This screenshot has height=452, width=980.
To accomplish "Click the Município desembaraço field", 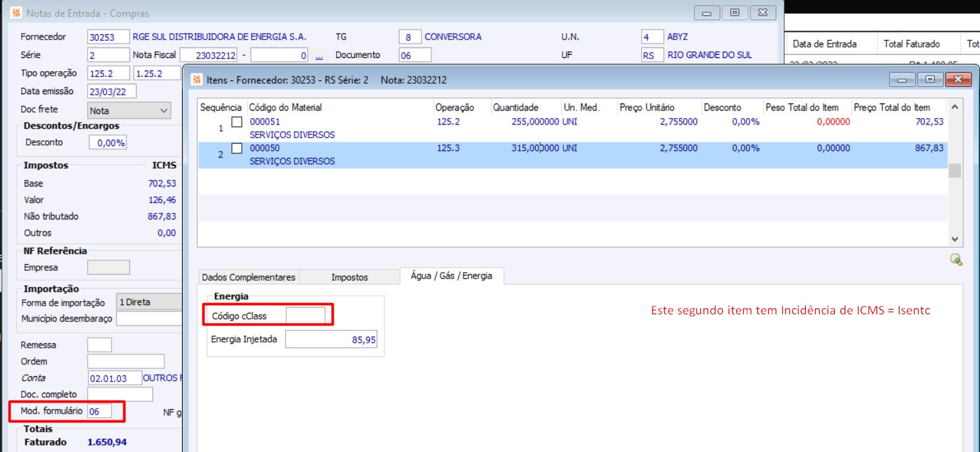I will (149, 319).
